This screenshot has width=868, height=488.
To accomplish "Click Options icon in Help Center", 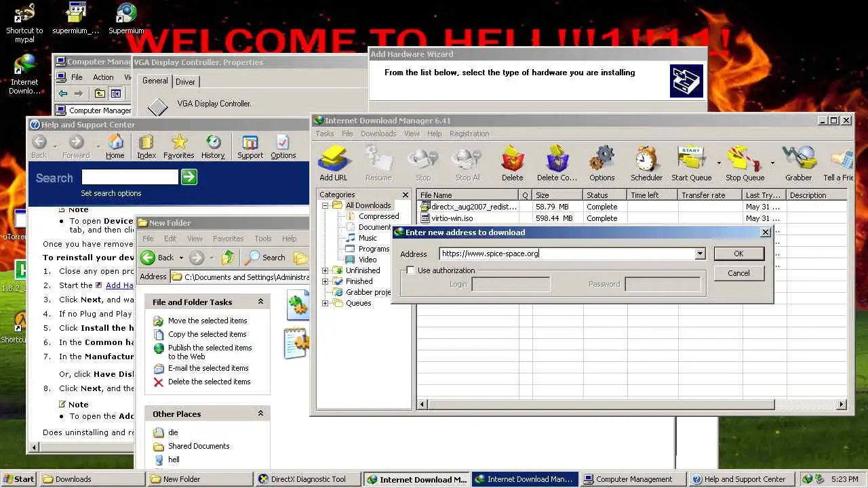I will [x=283, y=146].
